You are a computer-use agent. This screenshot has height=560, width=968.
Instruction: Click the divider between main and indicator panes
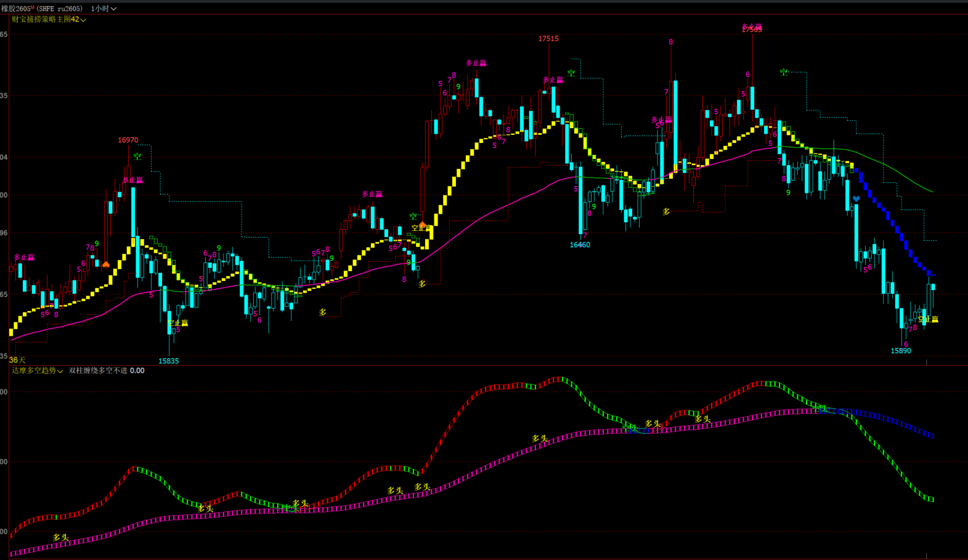[x=484, y=365]
